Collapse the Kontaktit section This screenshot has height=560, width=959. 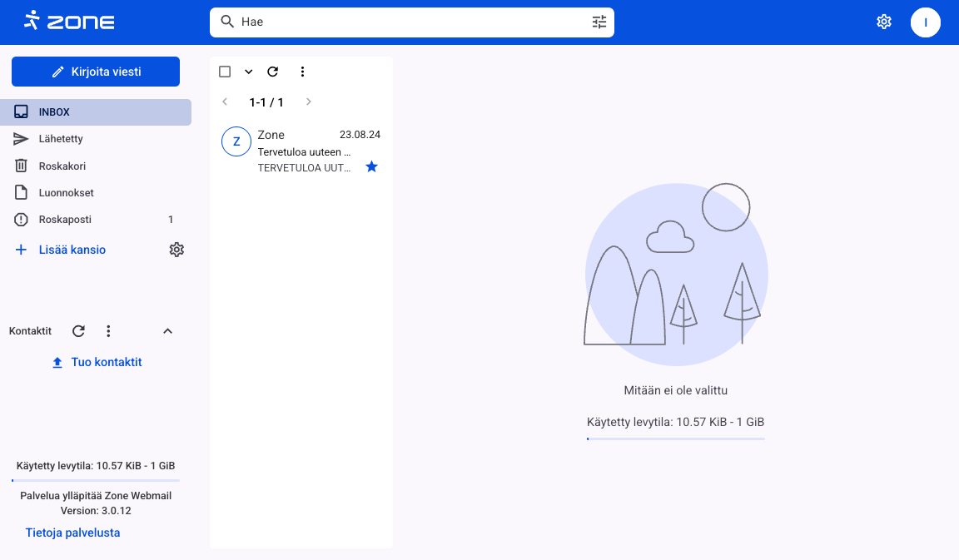click(167, 331)
